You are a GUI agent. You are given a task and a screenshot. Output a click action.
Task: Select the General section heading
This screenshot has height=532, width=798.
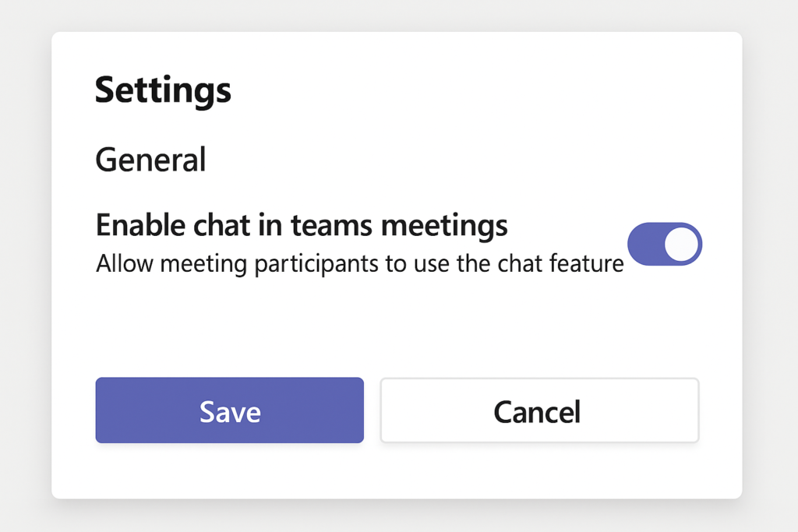point(150,160)
